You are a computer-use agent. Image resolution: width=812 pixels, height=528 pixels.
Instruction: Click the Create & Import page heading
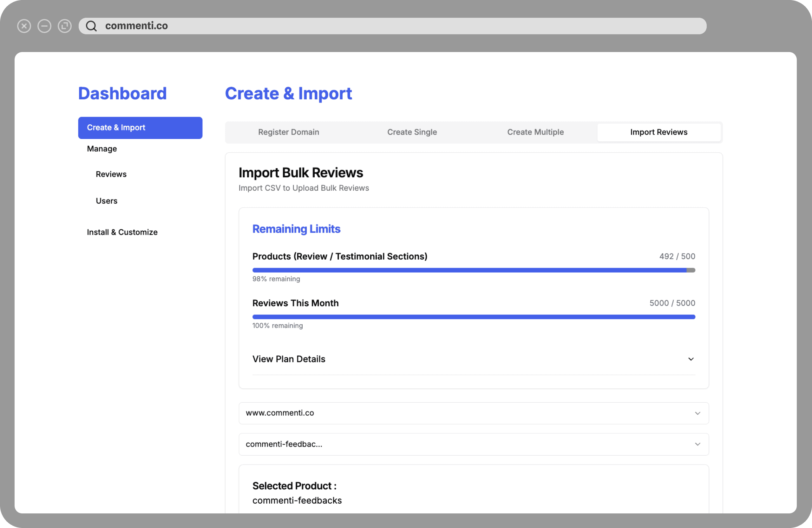tap(288, 94)
